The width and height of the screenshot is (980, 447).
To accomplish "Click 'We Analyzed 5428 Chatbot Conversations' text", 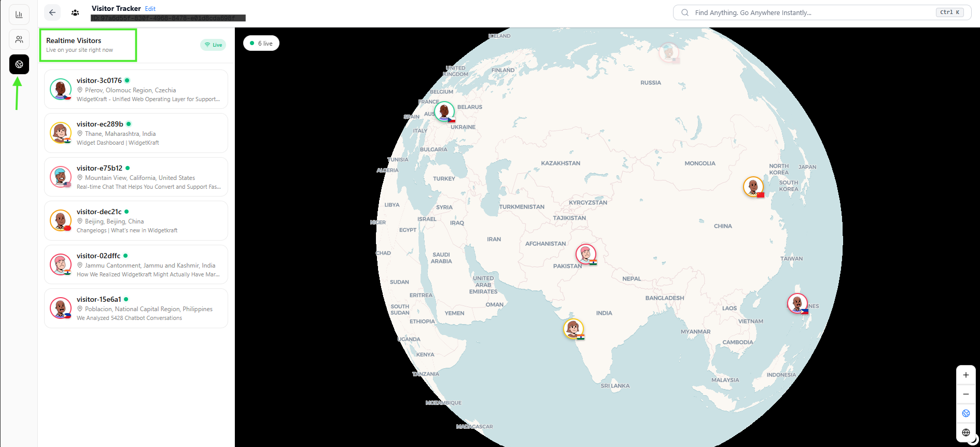I will tap(129, 318).
